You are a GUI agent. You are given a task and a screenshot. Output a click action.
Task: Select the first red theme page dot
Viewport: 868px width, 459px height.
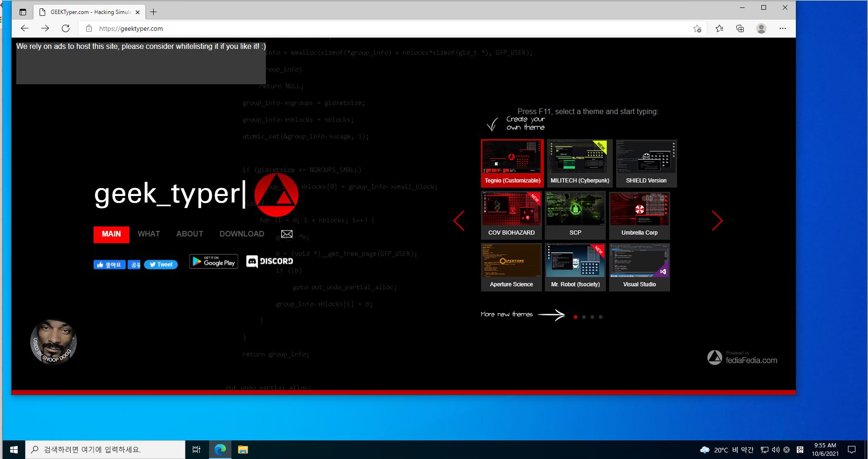[x=576, y=317]
